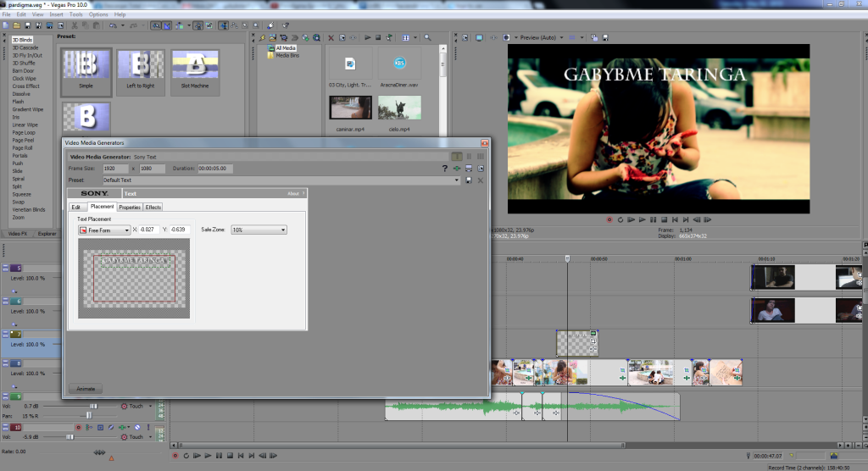Open the Preset dropdown showing Default Text

coord(457,180)
